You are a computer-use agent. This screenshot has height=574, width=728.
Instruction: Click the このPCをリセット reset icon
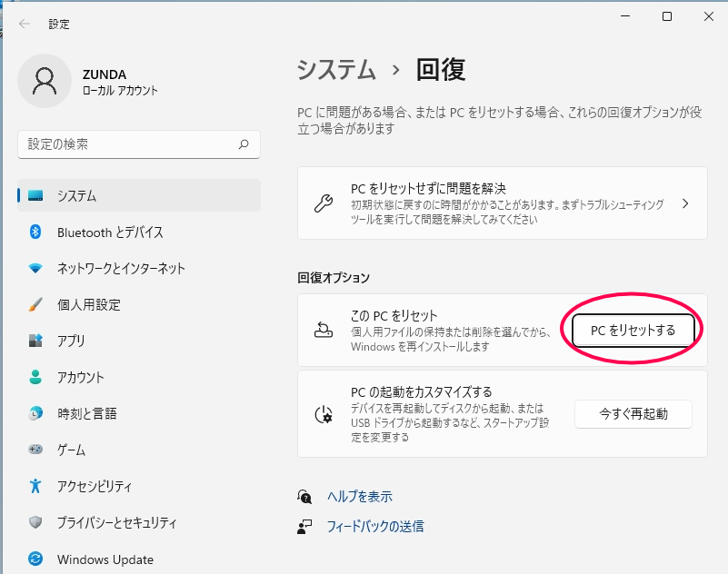coord(324,330)
